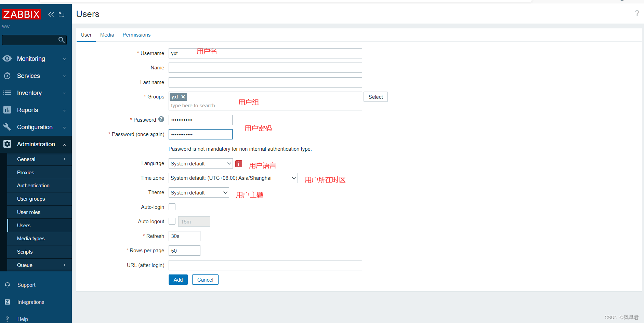Open page help question mark at top right
644x323 pixels.
coord(637,13)
